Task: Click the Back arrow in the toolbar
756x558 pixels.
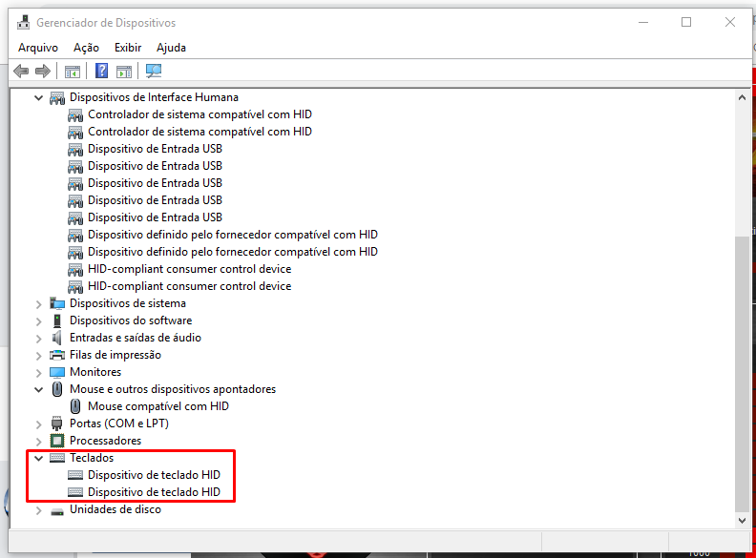Action: click(x=21, y=72)
